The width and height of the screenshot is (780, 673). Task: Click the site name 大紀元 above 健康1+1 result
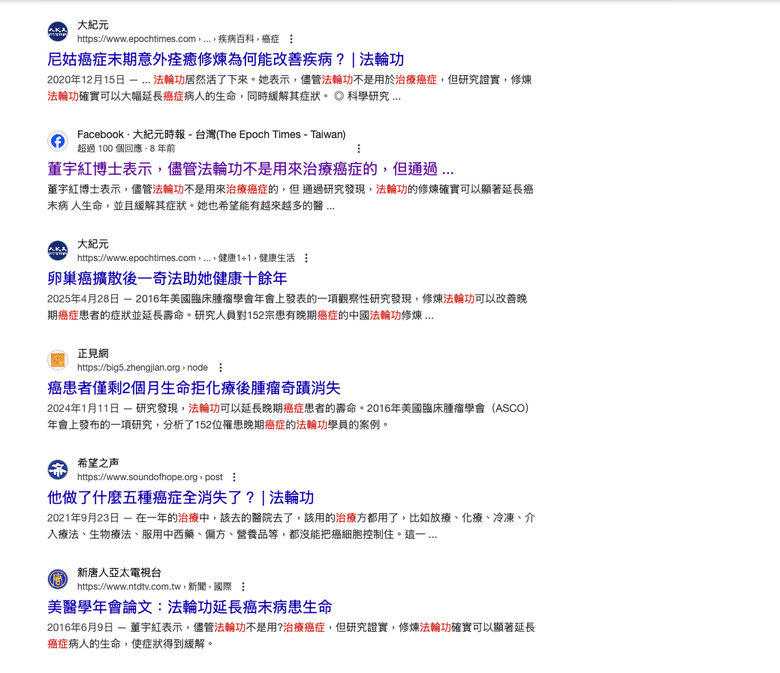[93, 244]
